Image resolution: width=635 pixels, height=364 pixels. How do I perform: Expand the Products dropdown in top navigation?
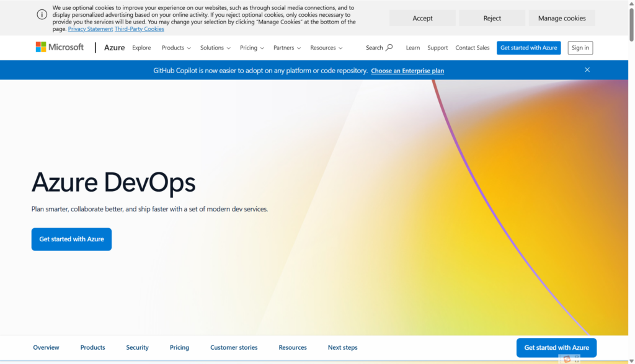[x=176, y=47]
